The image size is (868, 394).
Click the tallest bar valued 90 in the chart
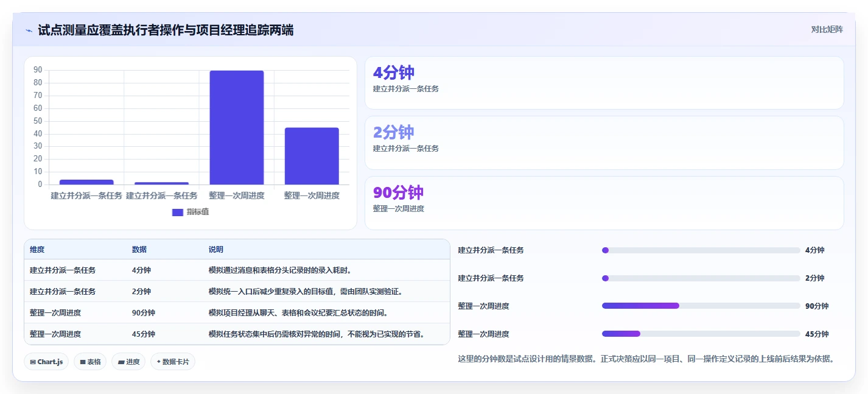[x=237, y=127]
